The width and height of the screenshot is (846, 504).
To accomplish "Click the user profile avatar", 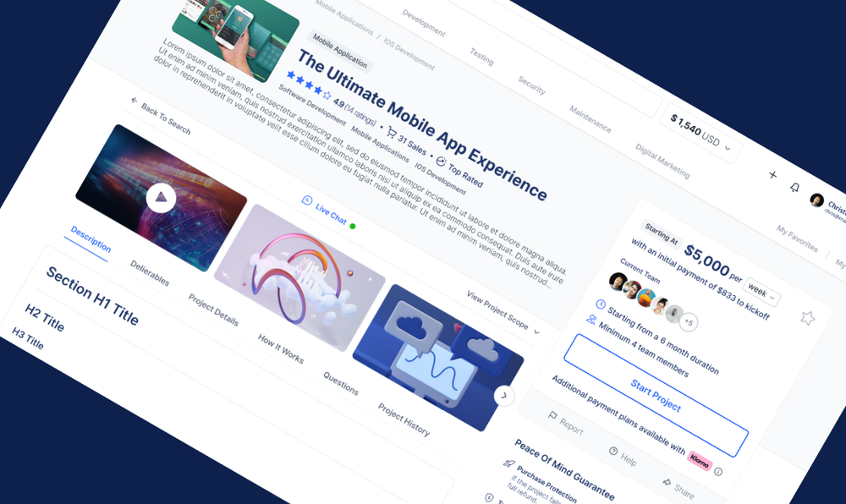I will point(817,200).
